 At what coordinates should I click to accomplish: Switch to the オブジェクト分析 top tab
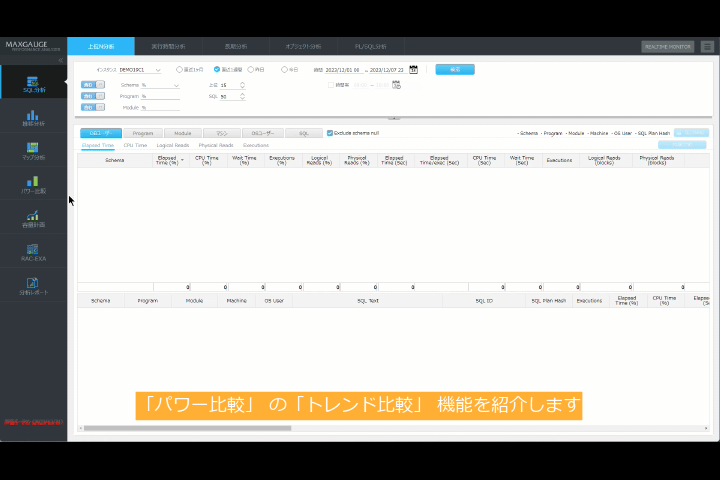(303, 46)
